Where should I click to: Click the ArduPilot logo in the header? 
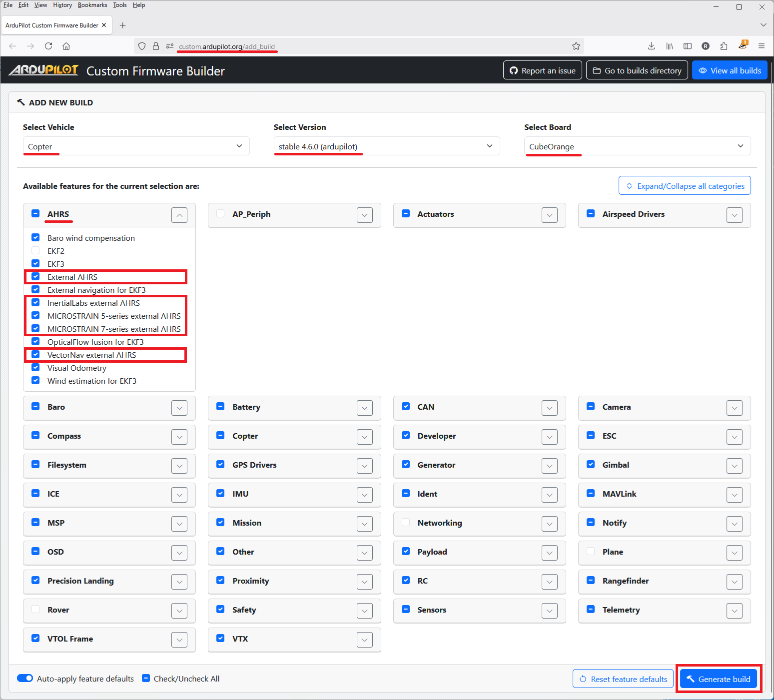[x=43, y=70]
